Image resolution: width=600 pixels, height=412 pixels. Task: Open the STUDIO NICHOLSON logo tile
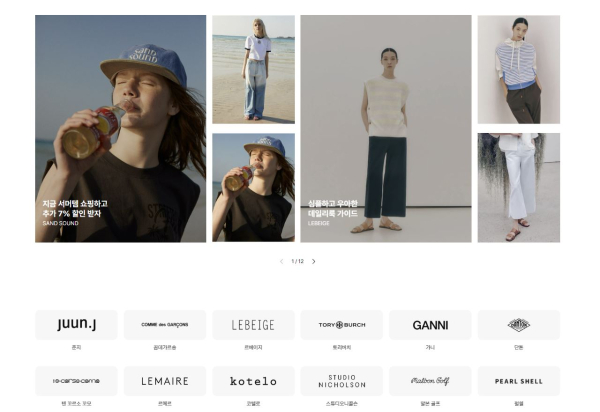pyautogui.click(x=342, y=381)
